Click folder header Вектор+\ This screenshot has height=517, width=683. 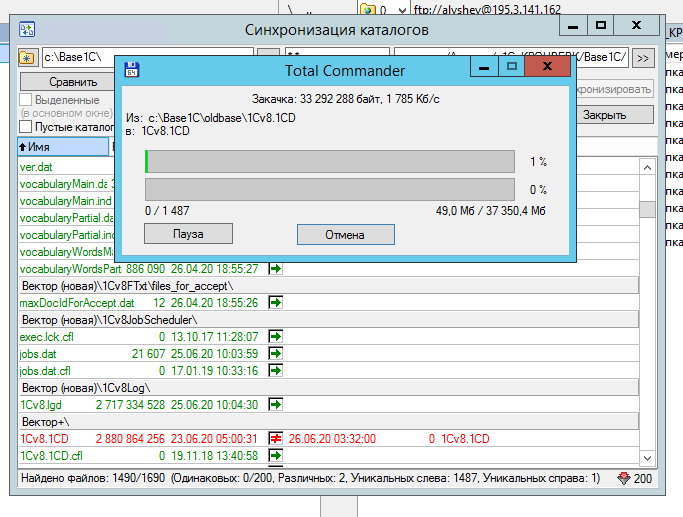[329, 422]
